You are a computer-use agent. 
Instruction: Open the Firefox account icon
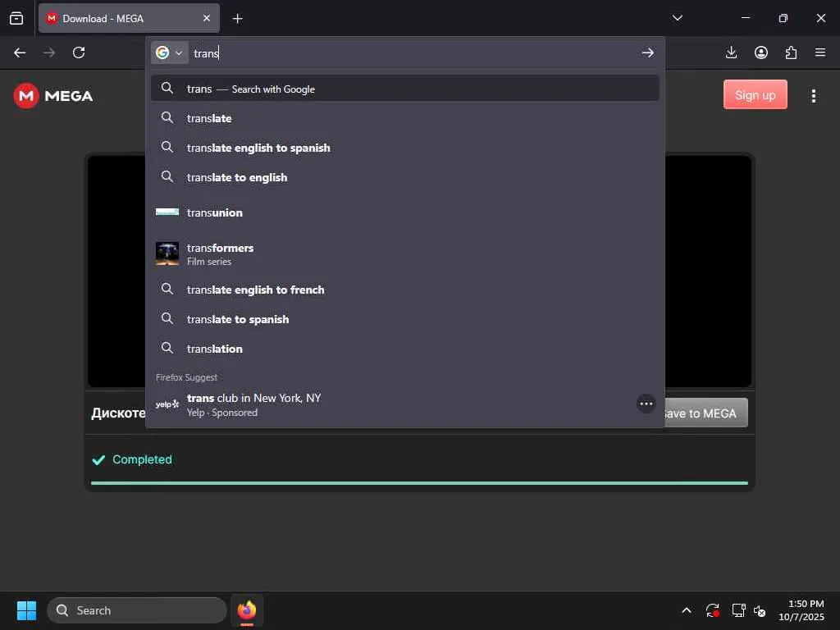click(761, 52)
